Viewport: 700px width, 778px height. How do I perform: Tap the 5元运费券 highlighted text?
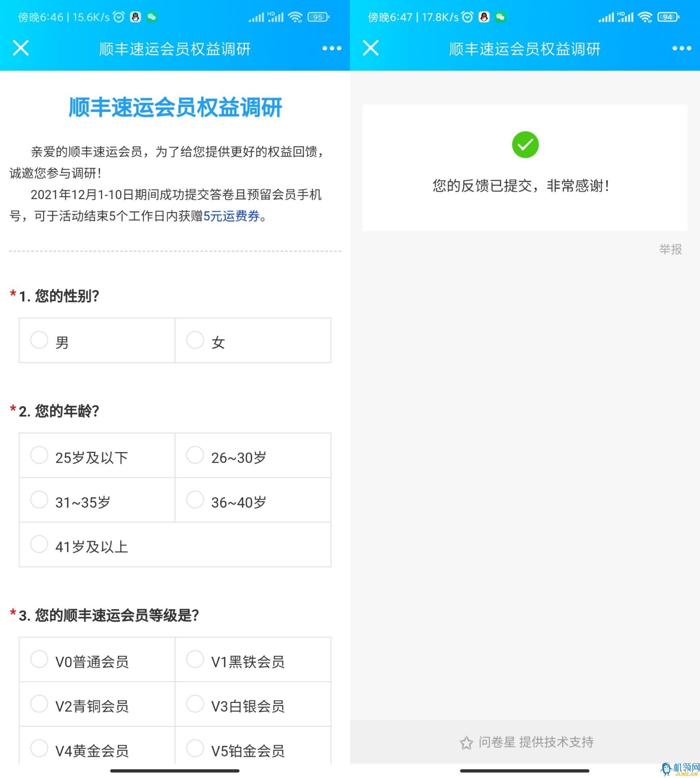click(231, 216)
